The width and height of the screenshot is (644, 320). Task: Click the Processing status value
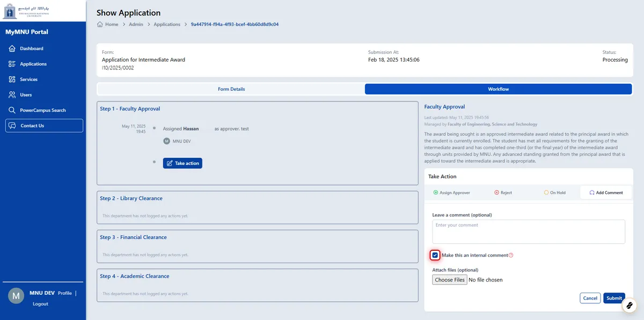(x=615, y=60)
